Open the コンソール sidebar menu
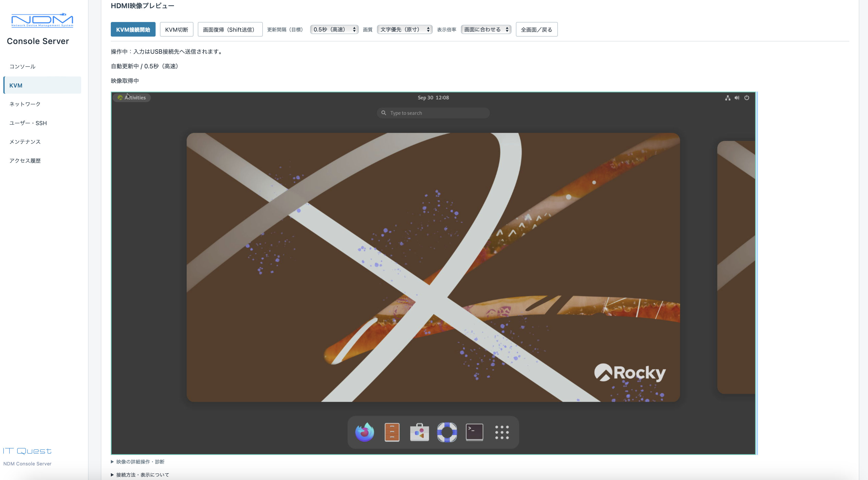This screenshot has height=480, width=868. point(42,66)
